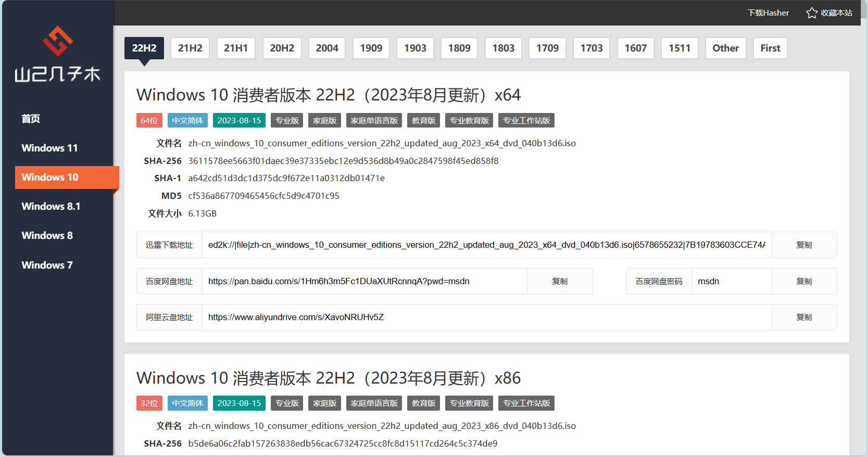Open the 下载Hasher link

coord(768,12)
